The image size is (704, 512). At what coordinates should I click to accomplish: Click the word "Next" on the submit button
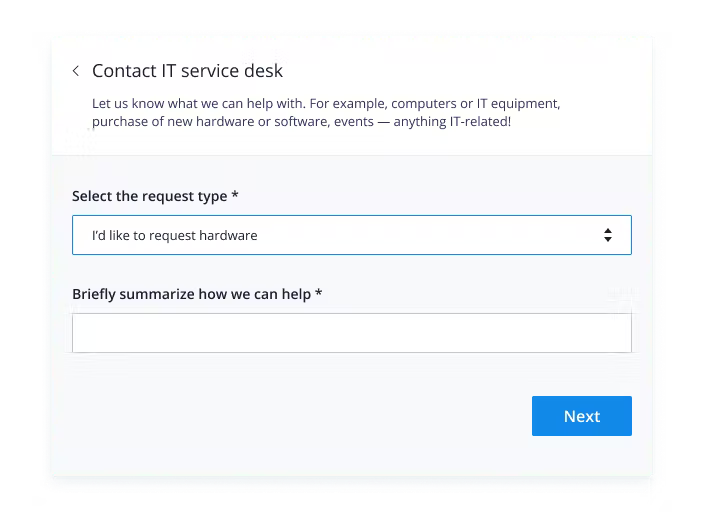click(x=582, y=416)
